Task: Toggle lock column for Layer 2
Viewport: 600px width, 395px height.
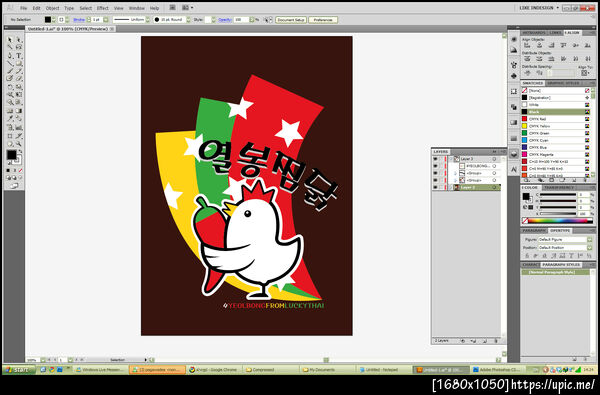Action: coord(442,188)
